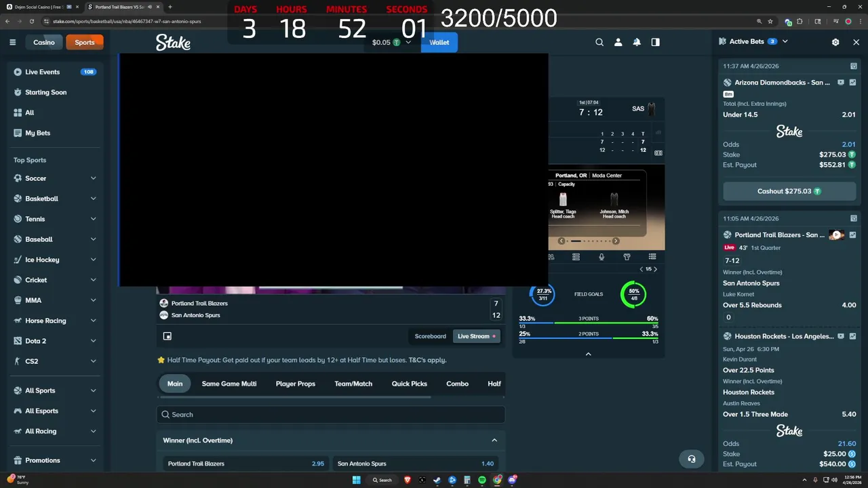Image resolution: width=868 pixels, height=488 pixels.
Task: Open the notifications bell icon
Action: point(637,42)
